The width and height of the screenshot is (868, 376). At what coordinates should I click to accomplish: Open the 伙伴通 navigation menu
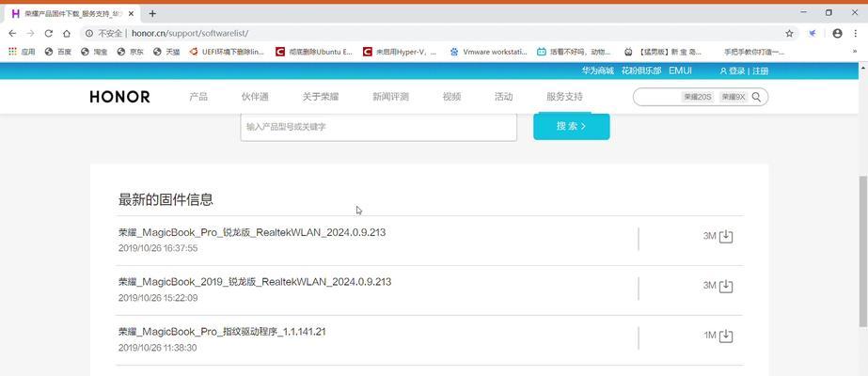(255, 97)
